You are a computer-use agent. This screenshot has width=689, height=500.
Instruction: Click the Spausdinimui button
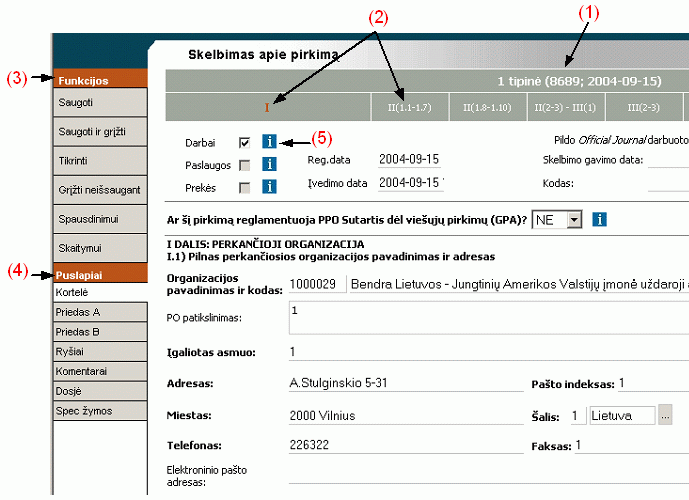coord(100,219)
